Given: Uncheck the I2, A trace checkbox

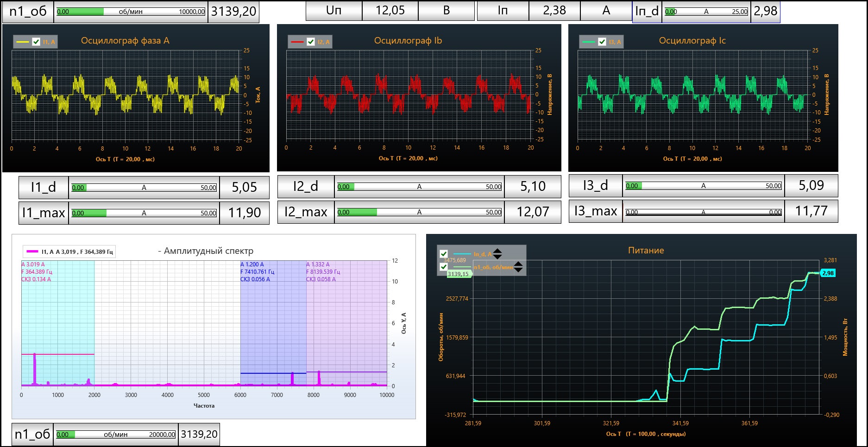Looking at the screenshot, I should pos(311,42).
